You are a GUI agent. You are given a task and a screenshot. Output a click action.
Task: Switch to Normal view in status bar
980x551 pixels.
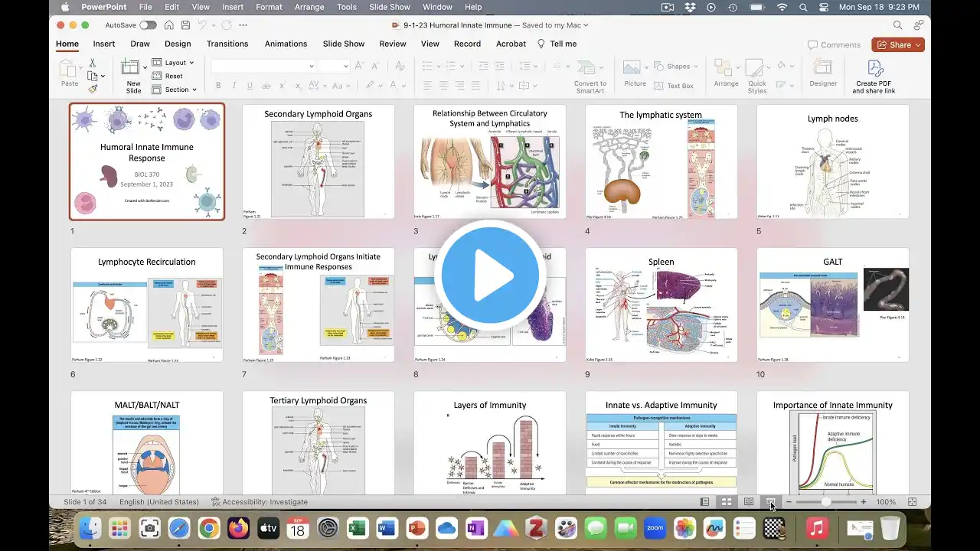click(x=705, y=502)
